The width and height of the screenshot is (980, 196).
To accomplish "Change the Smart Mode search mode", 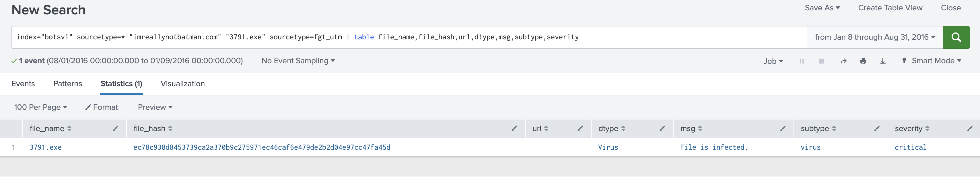I will point(932,61).
